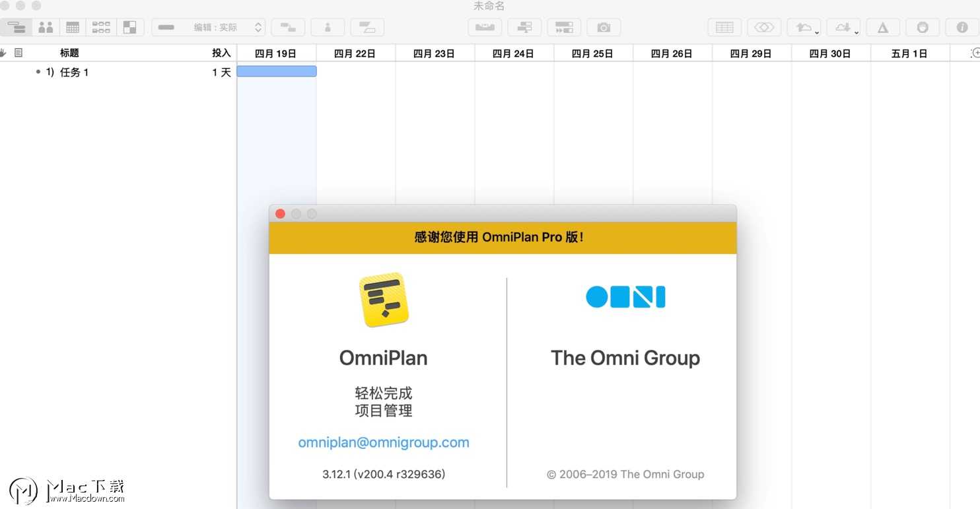The height and width of the screenshot is (509, 980).
Task: Click the 四月 22日 timeline header
Action: 356,53
